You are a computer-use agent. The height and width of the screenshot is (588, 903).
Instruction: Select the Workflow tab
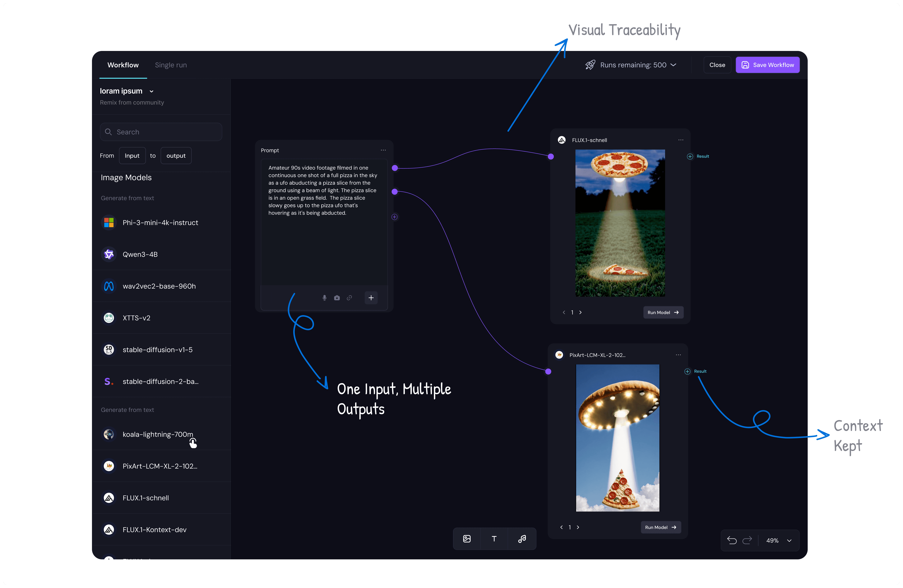point(123,65)
